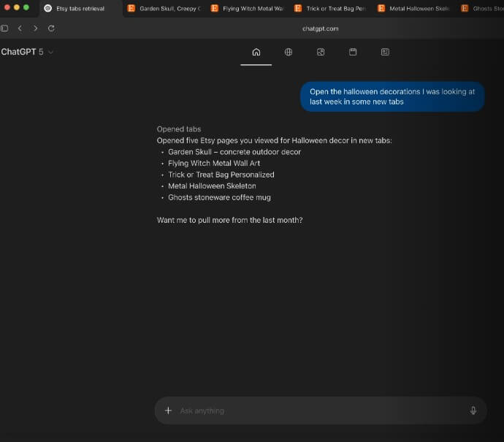Switch to the Garden Skull, Creepy tab

click(x=164, y=9)
